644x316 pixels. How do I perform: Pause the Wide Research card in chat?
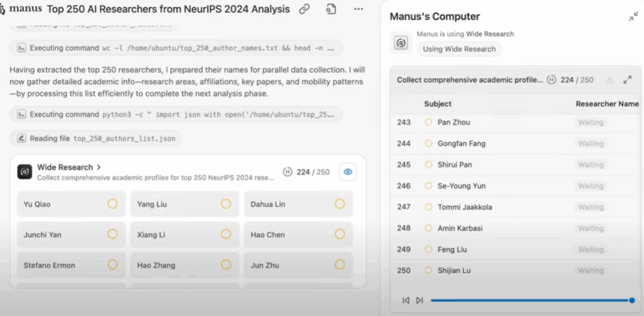tap(287, 172)
